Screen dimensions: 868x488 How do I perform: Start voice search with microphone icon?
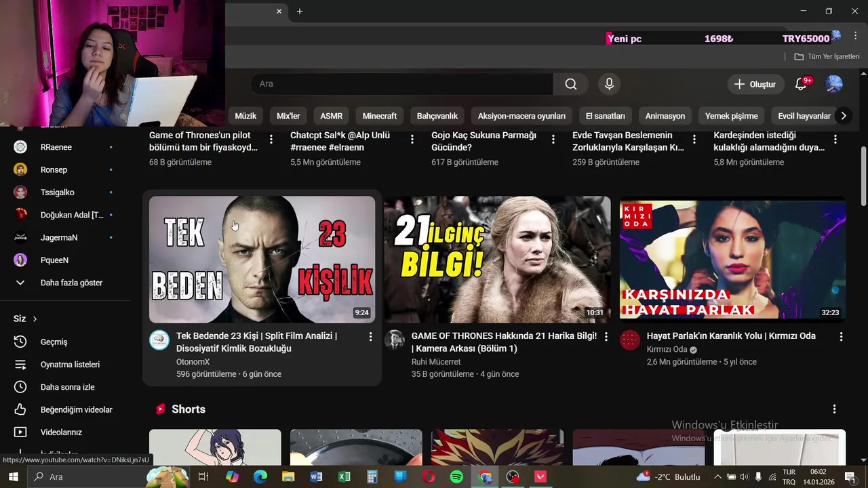[x=609, y=84]
